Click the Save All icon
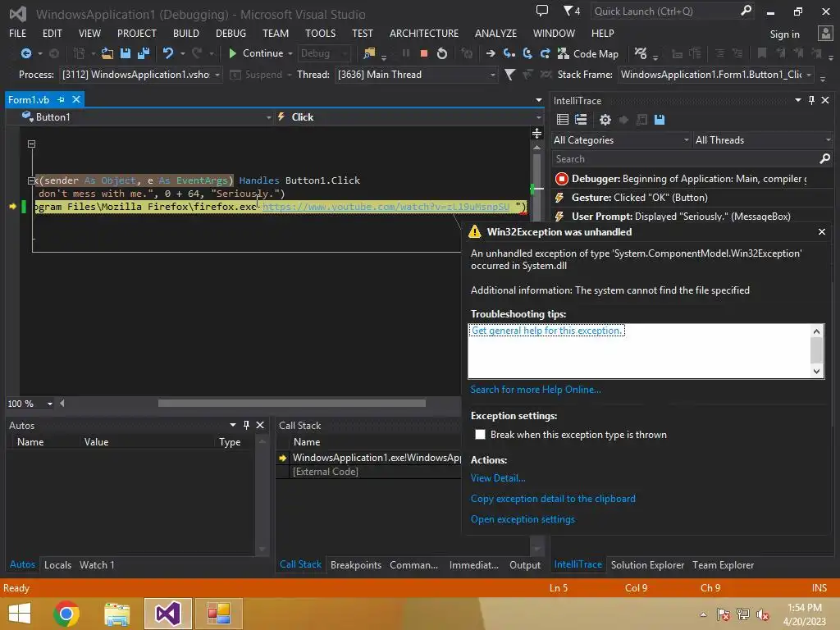 [x=144, y=53]
